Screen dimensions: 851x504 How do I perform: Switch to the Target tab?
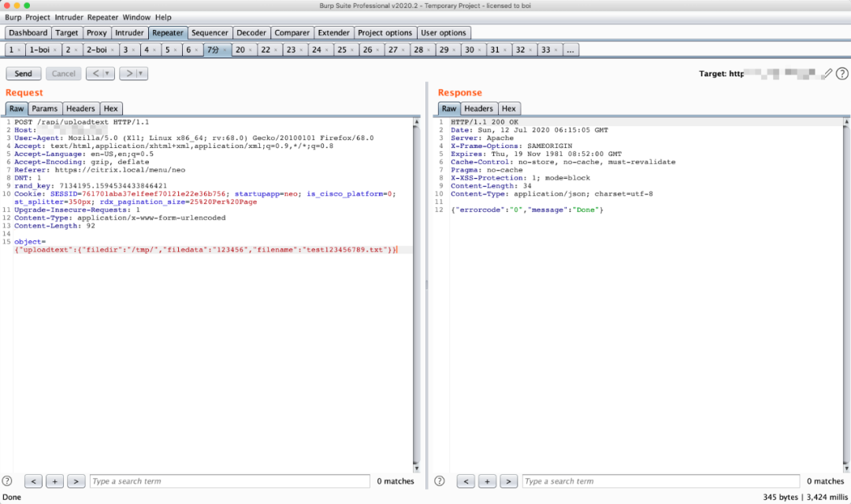coord(67,32)
